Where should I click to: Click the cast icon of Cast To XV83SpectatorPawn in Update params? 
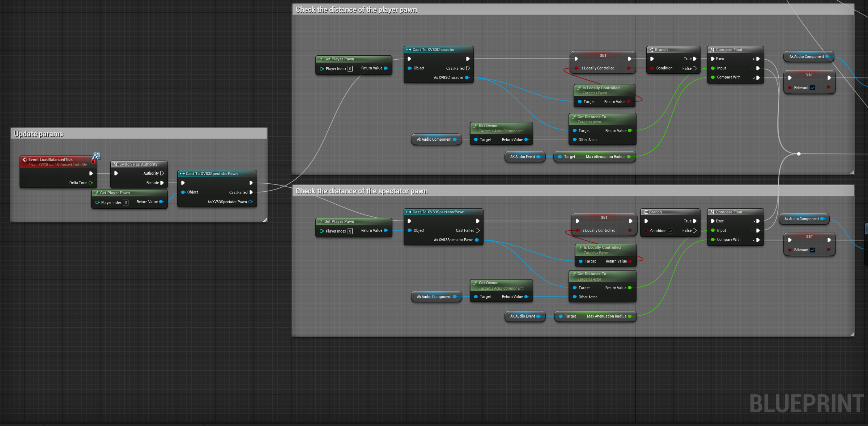click(182, 174)
